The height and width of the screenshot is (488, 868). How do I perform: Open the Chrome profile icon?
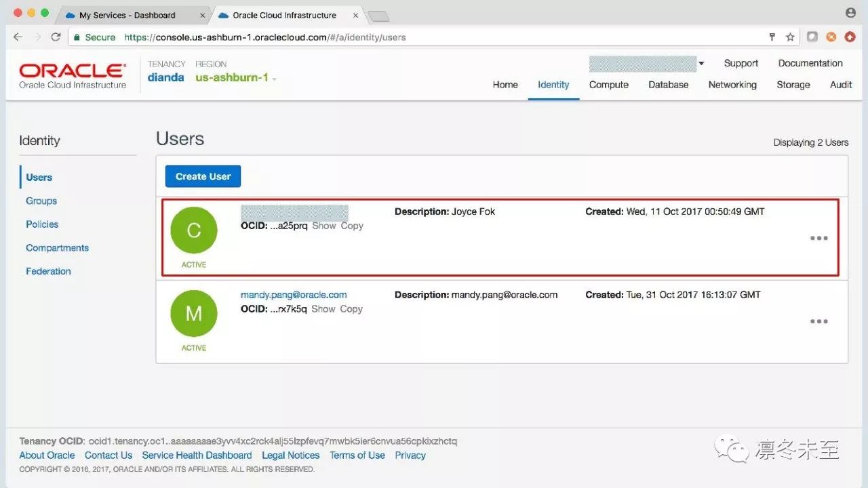click(x=851, y=13)
